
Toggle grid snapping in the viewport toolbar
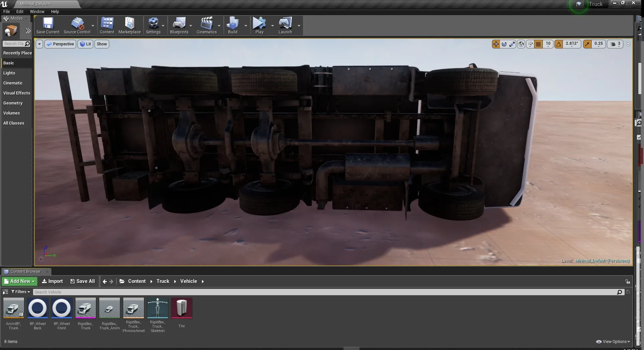click(538, 44)
